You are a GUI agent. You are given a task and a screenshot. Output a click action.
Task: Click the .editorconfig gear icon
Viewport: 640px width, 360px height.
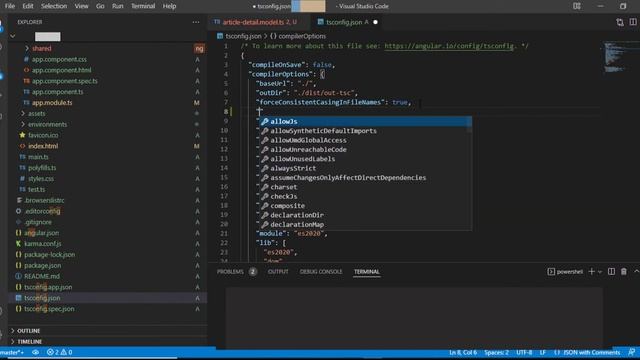pos(18,211)
